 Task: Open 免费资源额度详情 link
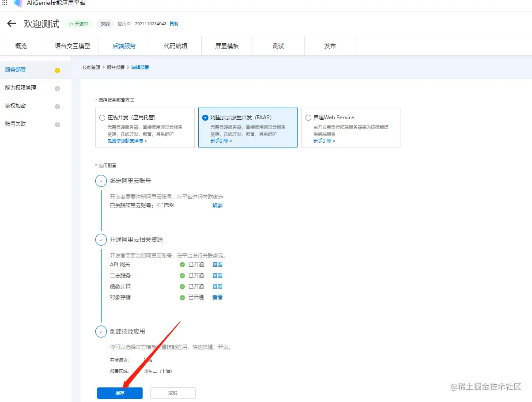tap(127, 141)
